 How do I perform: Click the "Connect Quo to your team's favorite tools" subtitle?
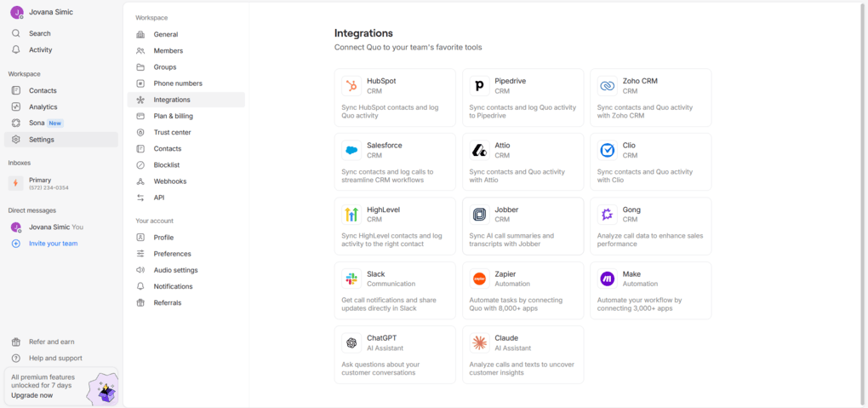[408, 48]
